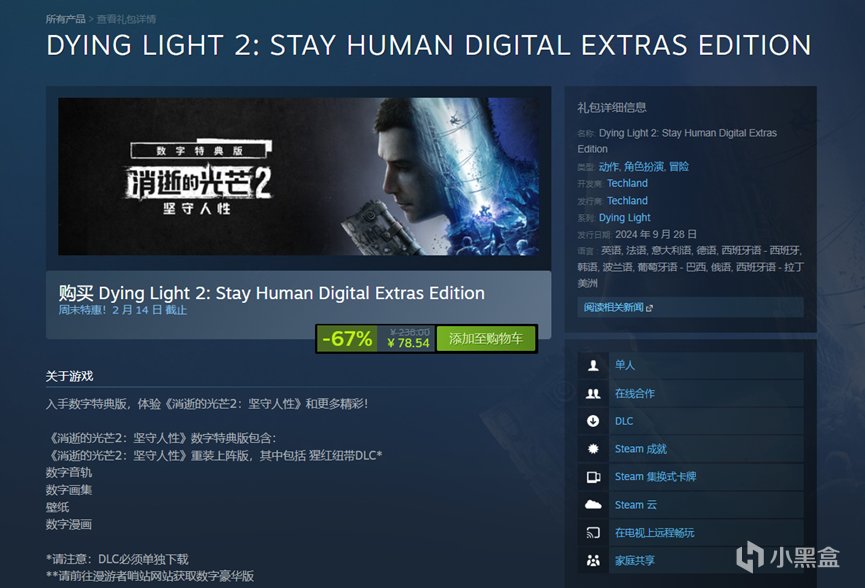Select the Action (动作) genre tag
Screen dimensions: 865x588
click(608, 167)
